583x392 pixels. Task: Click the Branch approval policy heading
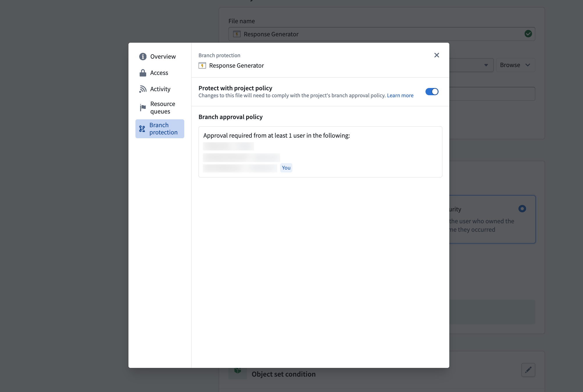pos(230,117)
